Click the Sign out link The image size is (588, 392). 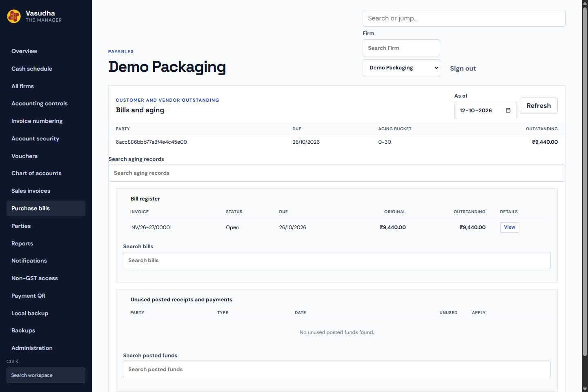(463, 69)
